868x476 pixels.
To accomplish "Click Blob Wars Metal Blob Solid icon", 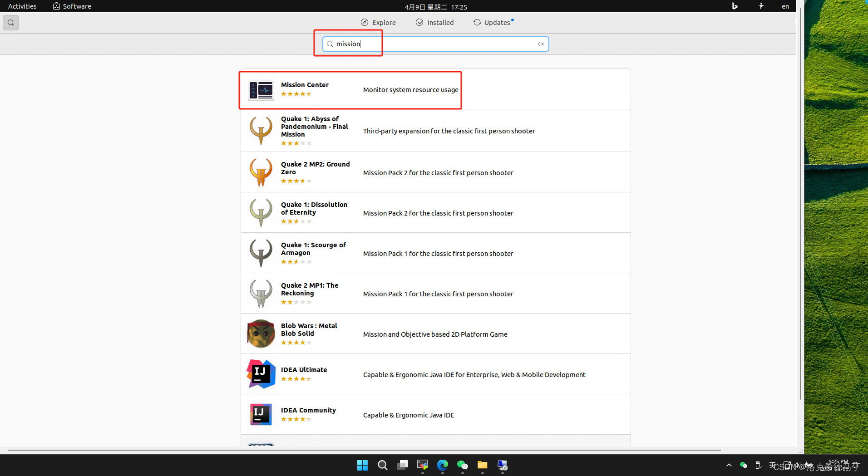I will (261, 334).
